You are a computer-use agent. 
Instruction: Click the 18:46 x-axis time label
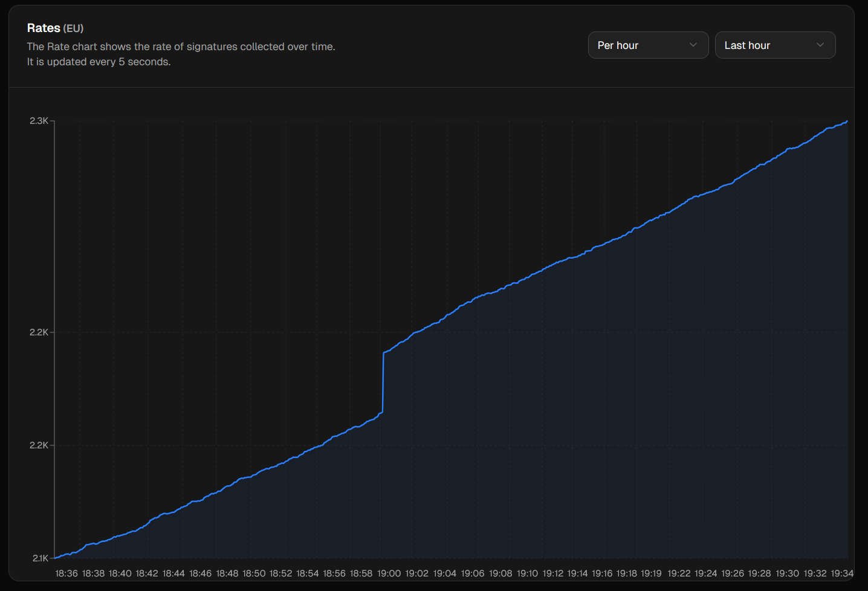(x=200, y=573)
